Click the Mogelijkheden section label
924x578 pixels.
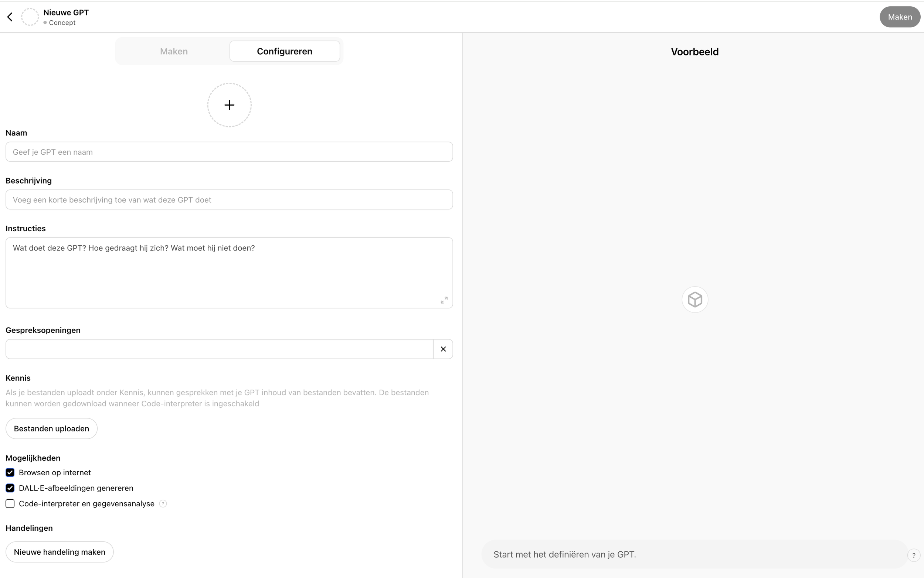pyautogui.click(x=33, y=458)
